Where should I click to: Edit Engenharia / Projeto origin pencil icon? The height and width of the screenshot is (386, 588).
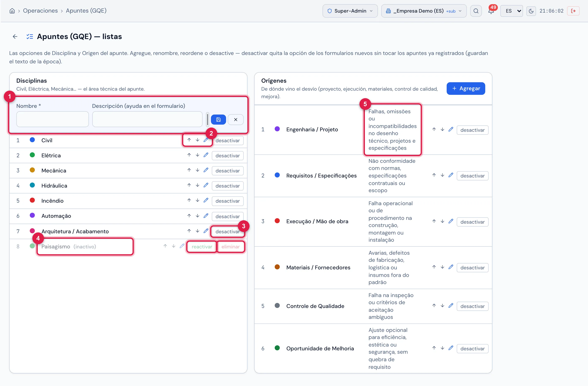[x=451, y=129]
